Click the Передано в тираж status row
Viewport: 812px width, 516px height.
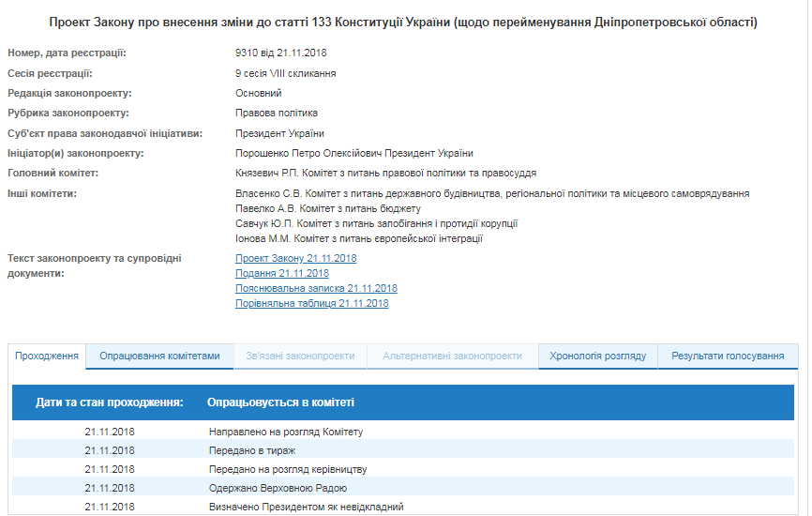253,450
